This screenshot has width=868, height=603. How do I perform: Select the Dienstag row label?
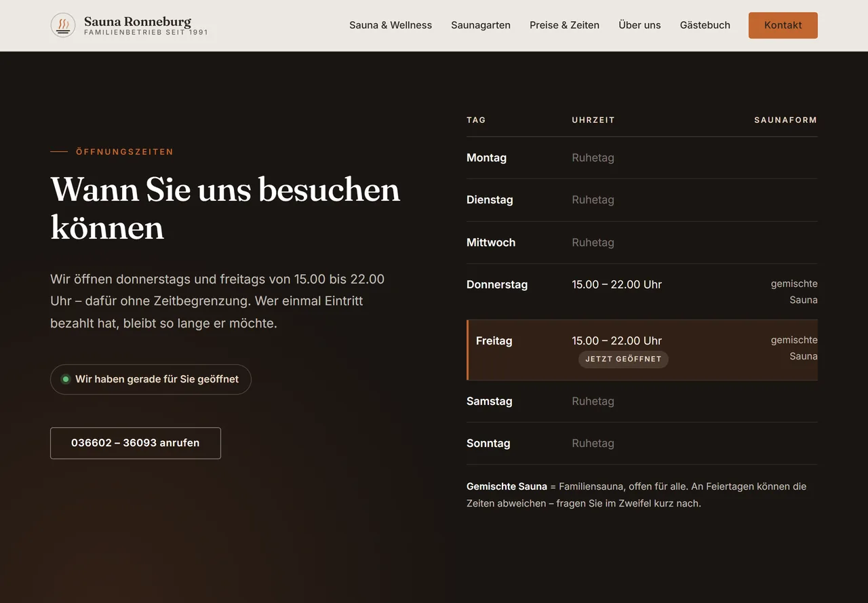[x=490, y=199]
